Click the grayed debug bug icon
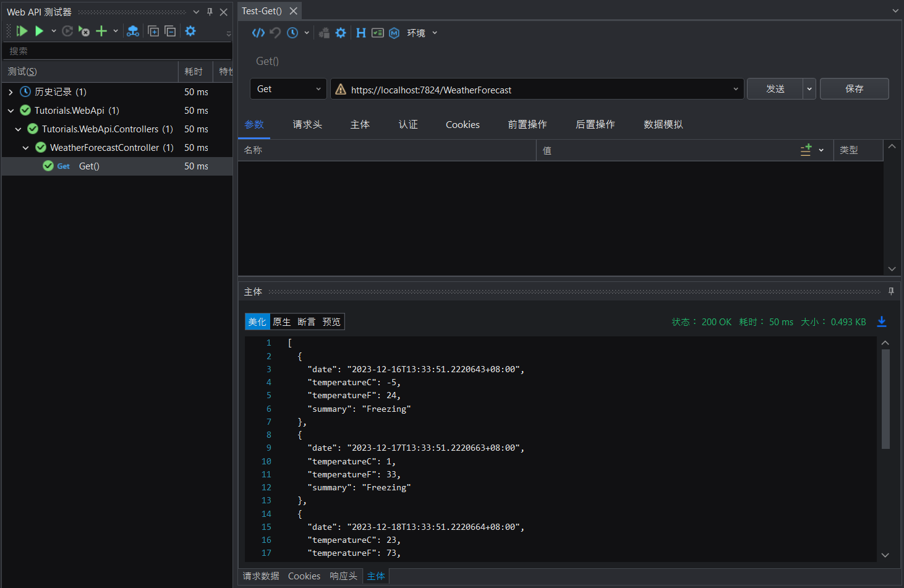 [324, 33]
